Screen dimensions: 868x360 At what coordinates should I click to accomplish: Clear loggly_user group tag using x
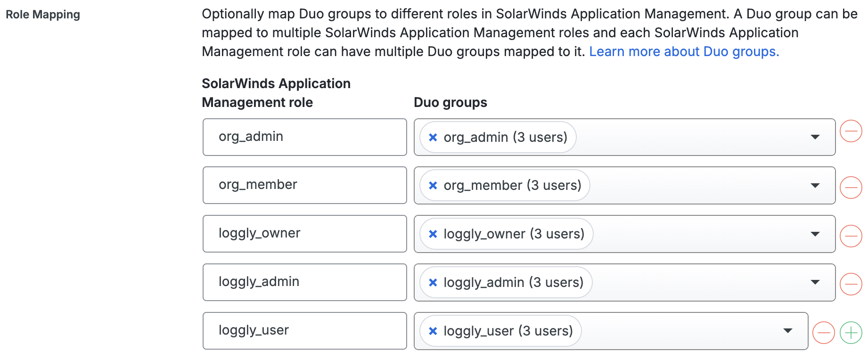pyautogui.click(x=433, y=331)
